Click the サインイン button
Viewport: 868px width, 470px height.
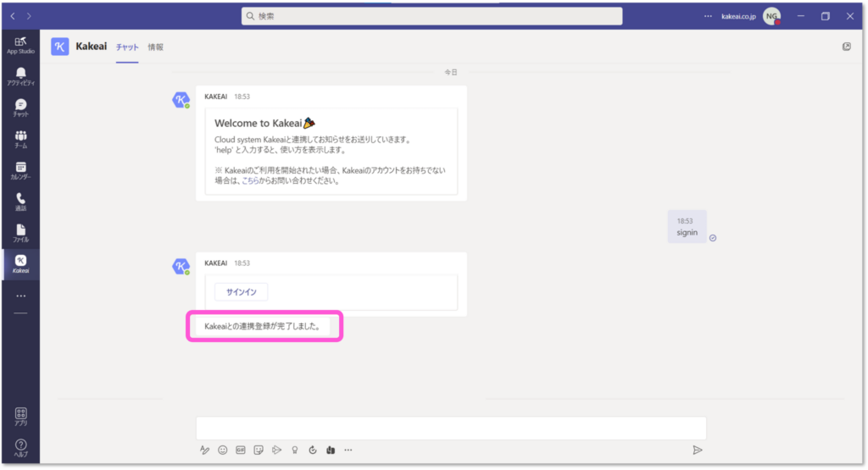tap(242, 292)
